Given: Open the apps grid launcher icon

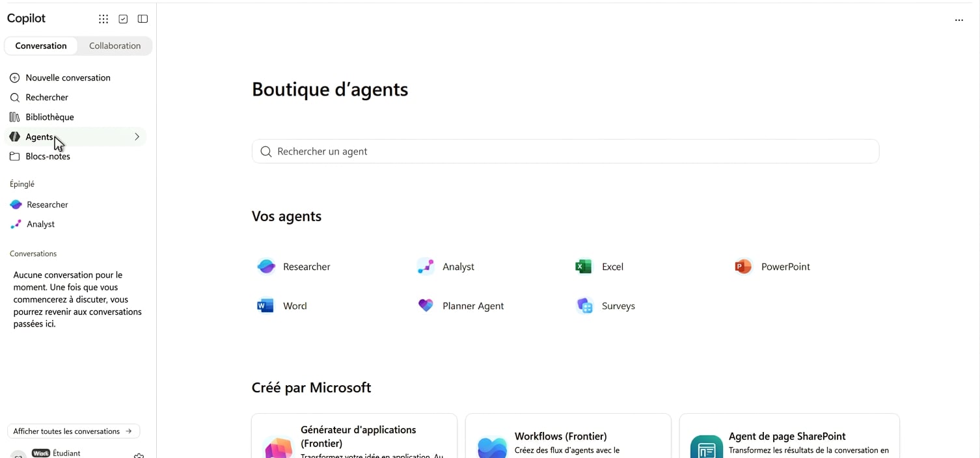Looking at the screenshot, I should [x=103, y=19].
